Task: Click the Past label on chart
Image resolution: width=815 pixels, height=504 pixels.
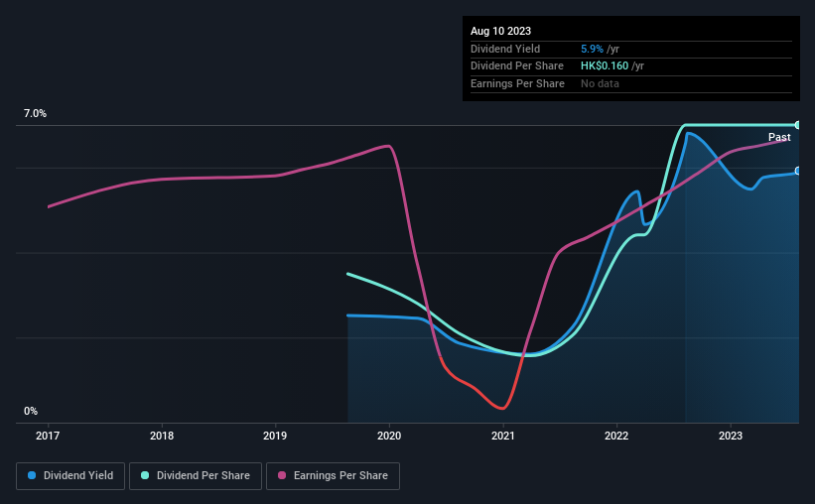Action: tap(779, 137)
